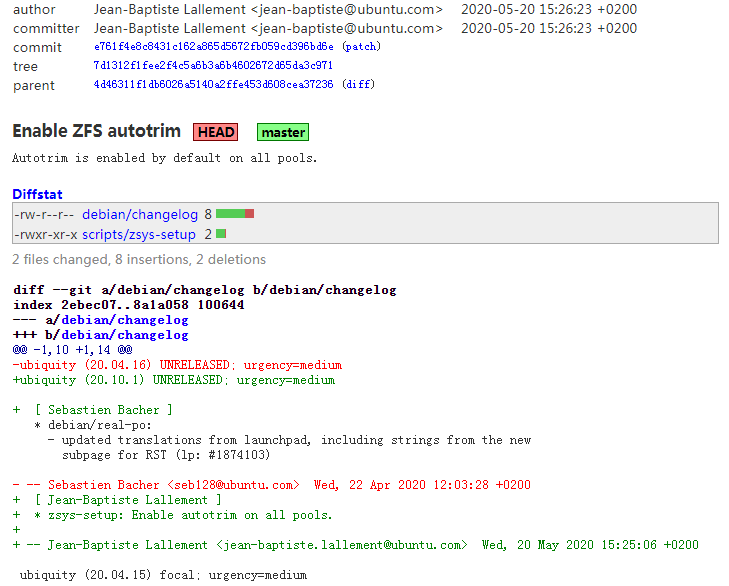This screenshot has width=729, height=586.
Task: Click the -rw-r--r-- file mode text
Action: pyautogui.click(x=44, y=214)
